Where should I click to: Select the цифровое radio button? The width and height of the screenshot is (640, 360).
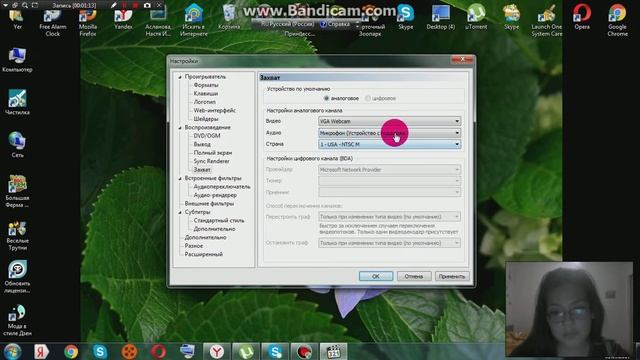368,98
